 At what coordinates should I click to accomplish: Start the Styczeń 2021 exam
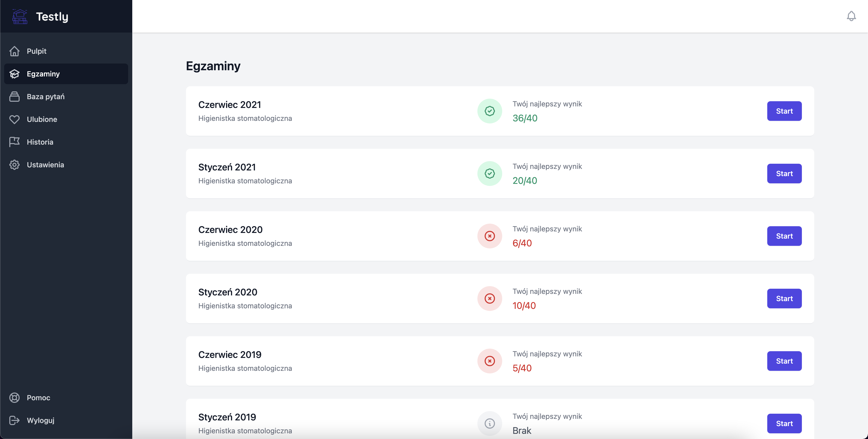[784, 174]
